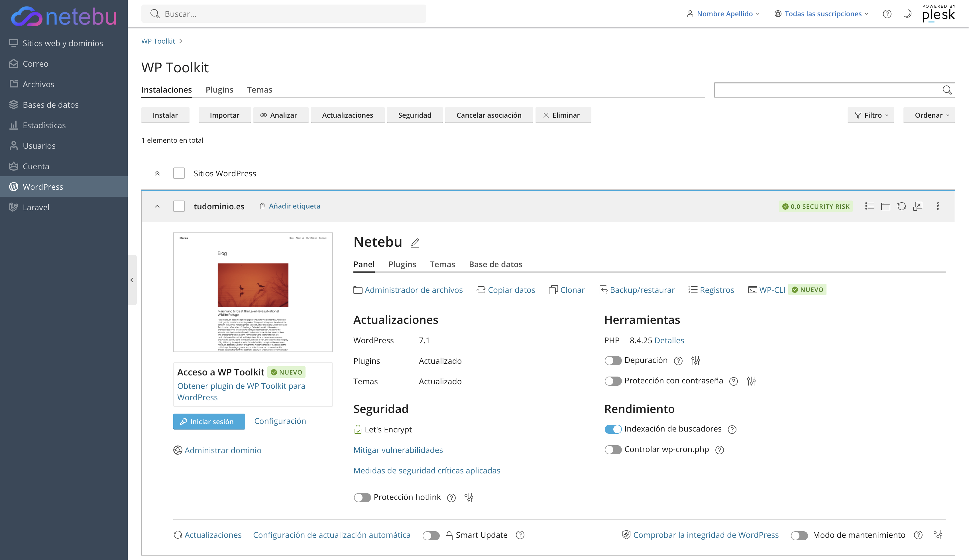
Task: Click the Eliminar button
Action: click(x=563, y=115)
